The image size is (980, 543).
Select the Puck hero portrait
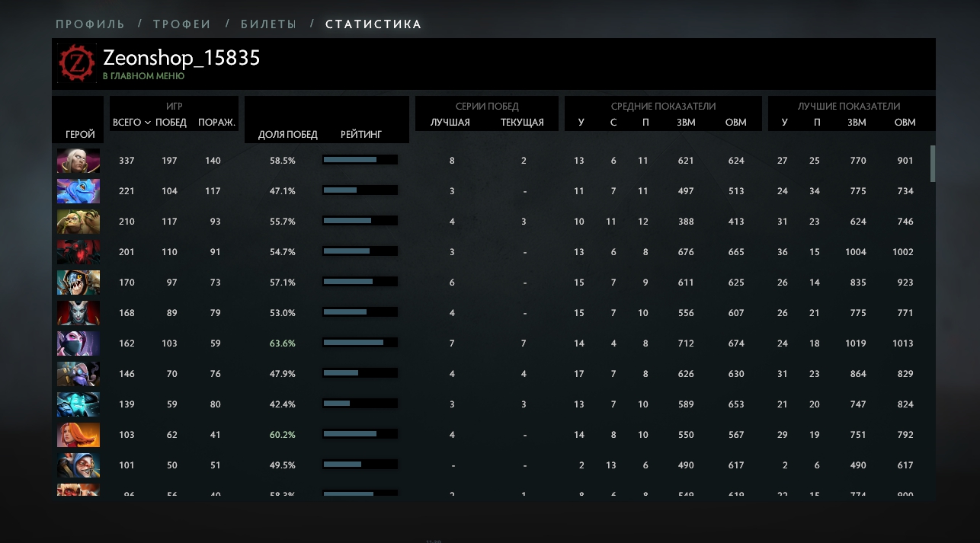pyautogui.click(x=78, y=191)
